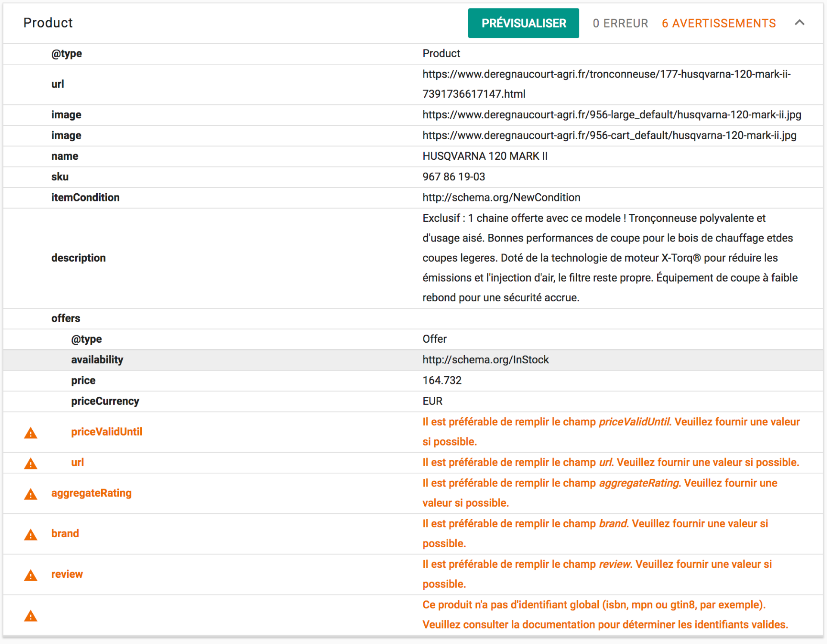Collapse the Product panel with chevron
The height and width of the screenshot is (644, 827).
799,23
